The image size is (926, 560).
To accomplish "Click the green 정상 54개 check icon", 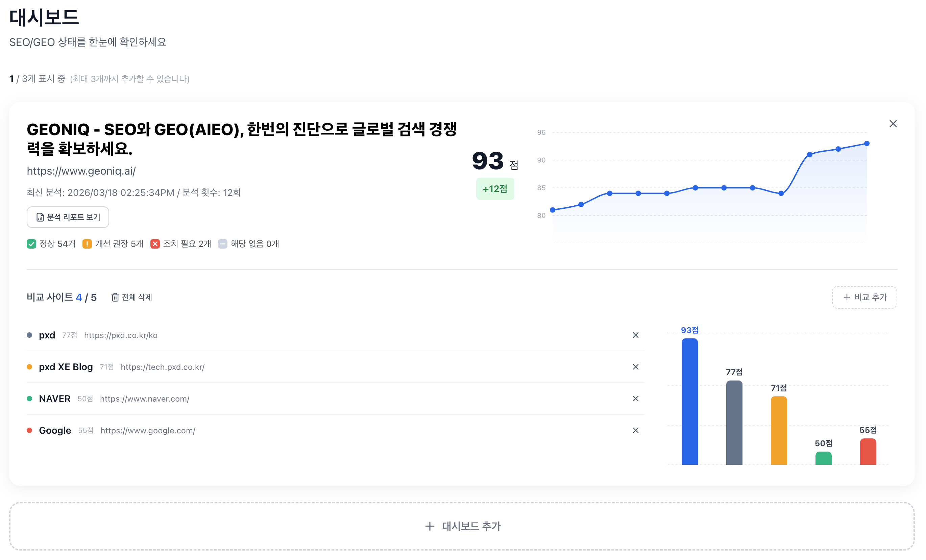I will pyautogui.click(x=31, y=244).
